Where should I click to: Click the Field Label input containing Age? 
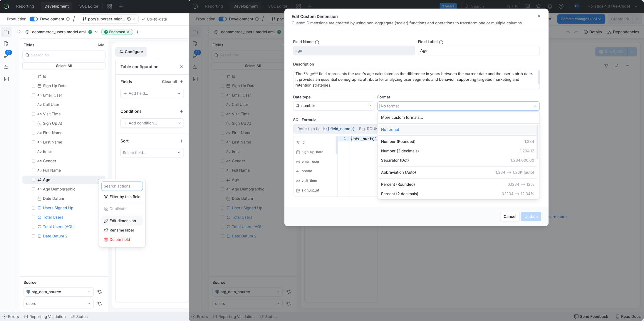pos(479,51)
